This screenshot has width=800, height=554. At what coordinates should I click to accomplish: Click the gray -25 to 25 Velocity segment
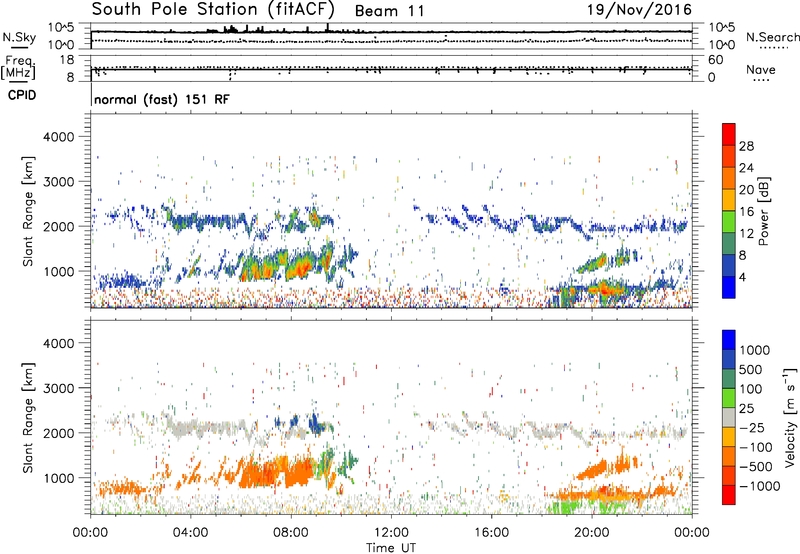coord(729,418)
